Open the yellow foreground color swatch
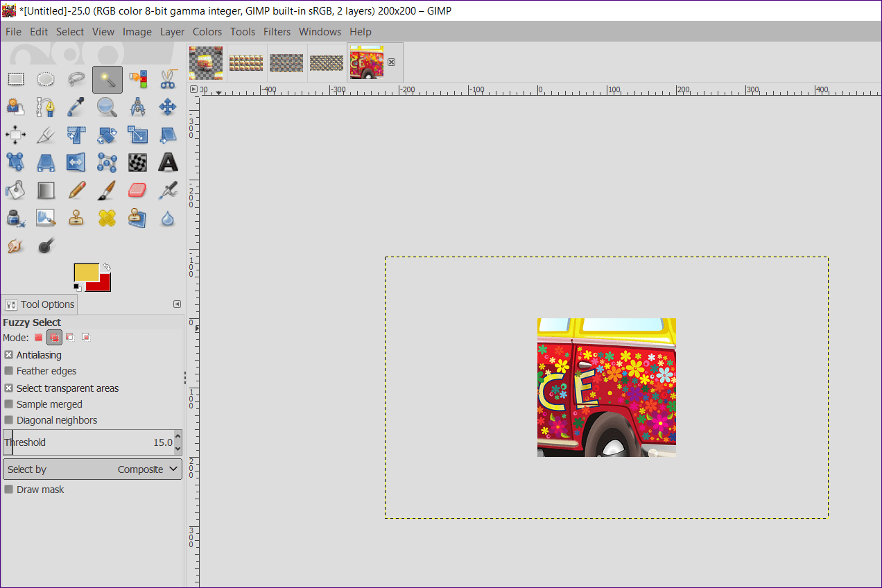This screenshot has height=588, width=882. click(87, 273)
